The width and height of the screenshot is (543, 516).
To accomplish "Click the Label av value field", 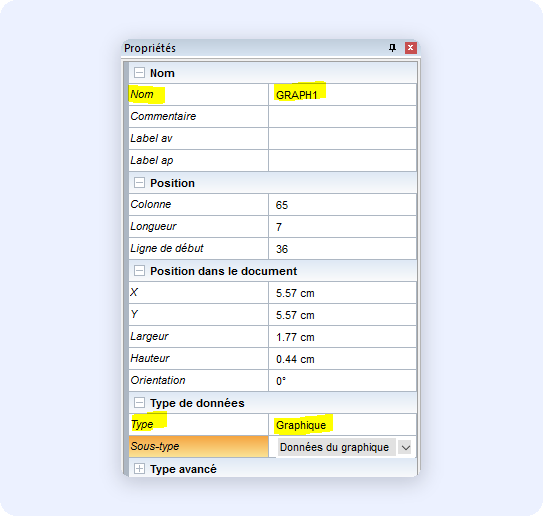I will point(342,139).
